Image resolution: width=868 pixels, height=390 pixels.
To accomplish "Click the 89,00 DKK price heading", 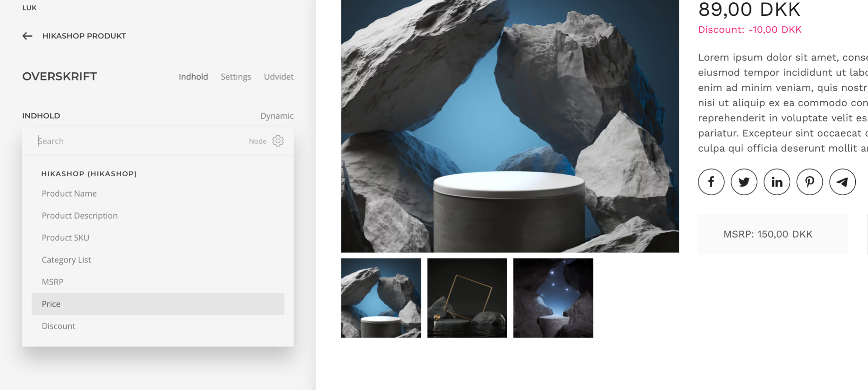I will [749, 9].
